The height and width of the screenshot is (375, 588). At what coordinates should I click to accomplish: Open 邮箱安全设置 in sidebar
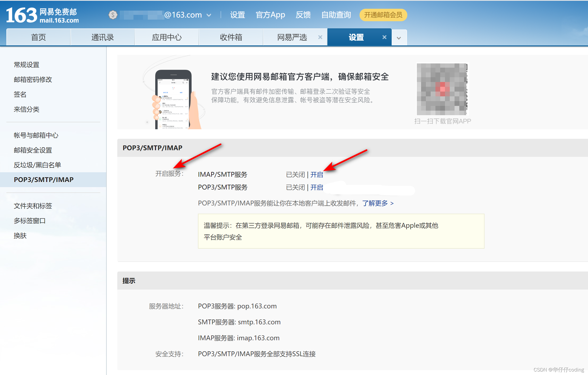[x=33, y=150]
